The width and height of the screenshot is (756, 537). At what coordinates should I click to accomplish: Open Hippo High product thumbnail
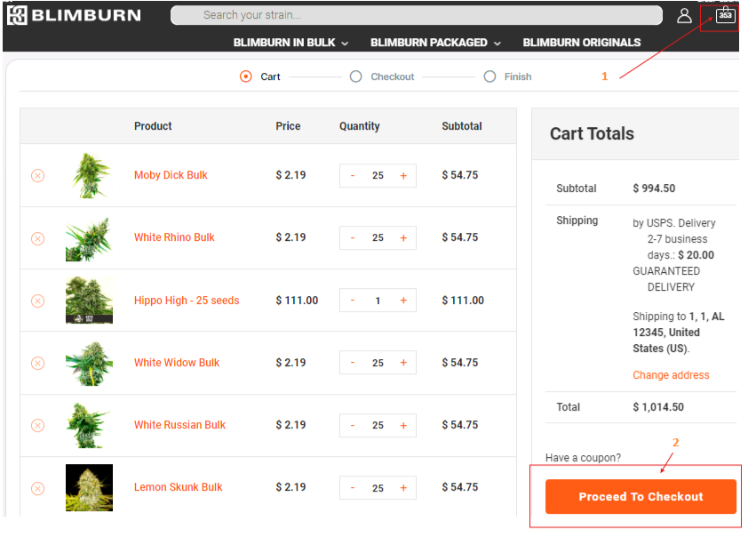coord(89,301)
